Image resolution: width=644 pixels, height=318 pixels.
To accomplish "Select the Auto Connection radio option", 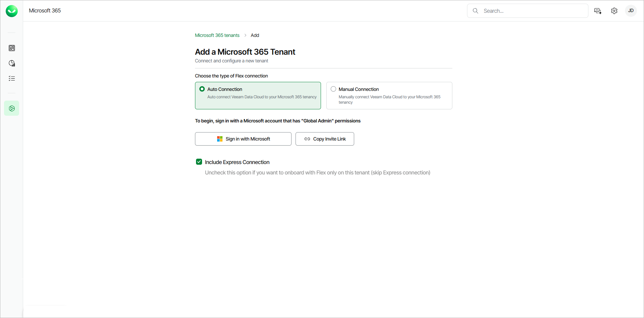I will click(202, 89).
